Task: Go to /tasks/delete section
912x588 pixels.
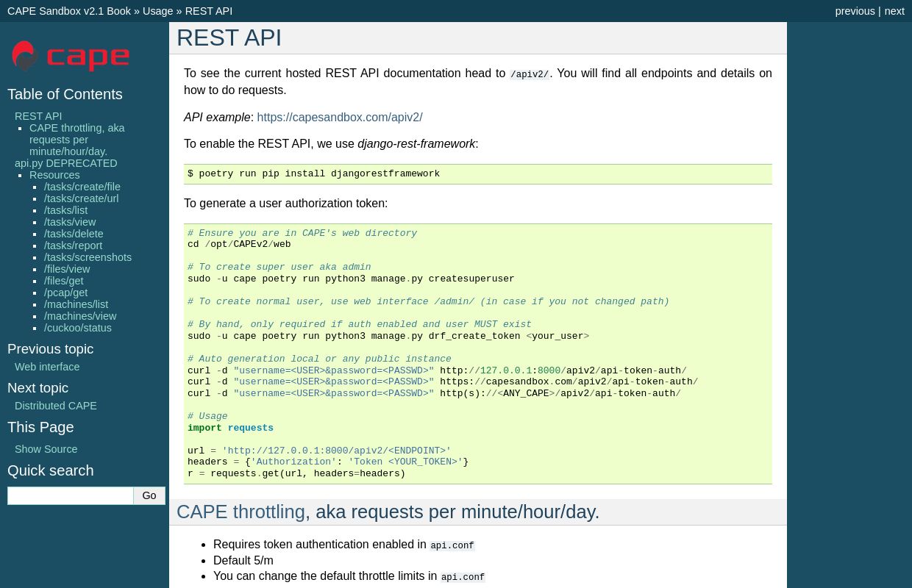Action: click(74, 234)
